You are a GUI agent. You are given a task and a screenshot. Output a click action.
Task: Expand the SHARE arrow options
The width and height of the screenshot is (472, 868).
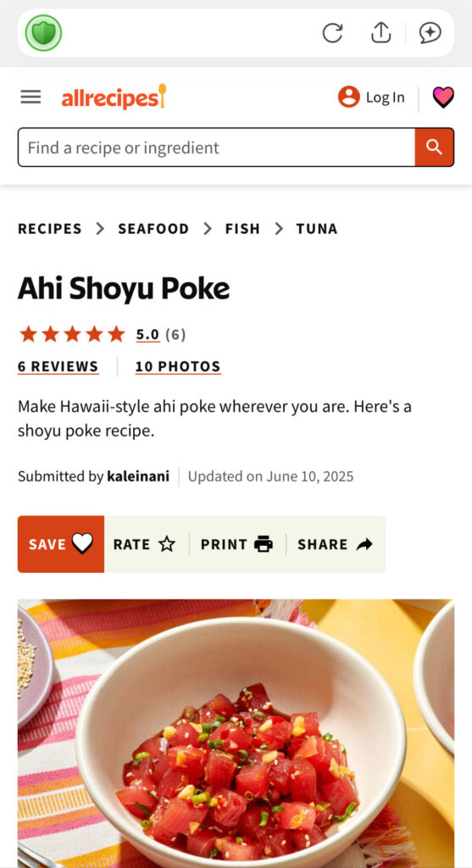[336, 544]
